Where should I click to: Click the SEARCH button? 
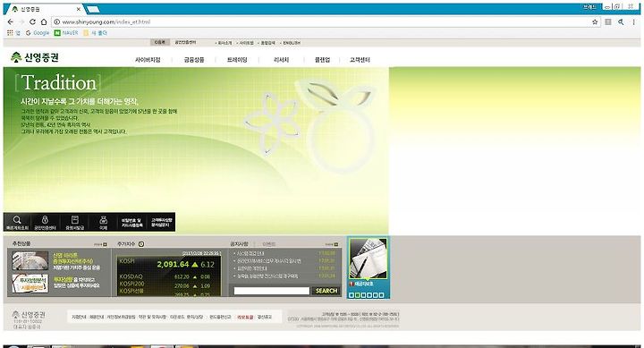(x=326, y=291)
